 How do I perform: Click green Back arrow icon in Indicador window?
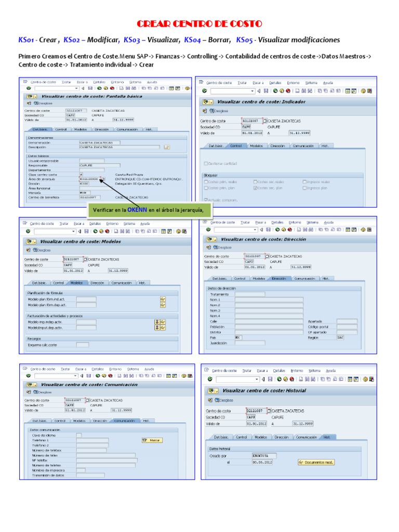click(275, 91)
